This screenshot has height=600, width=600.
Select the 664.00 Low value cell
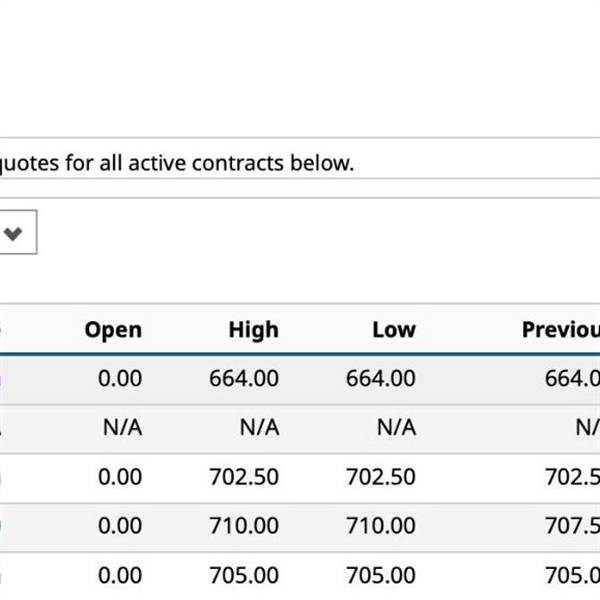coord(381,379)
